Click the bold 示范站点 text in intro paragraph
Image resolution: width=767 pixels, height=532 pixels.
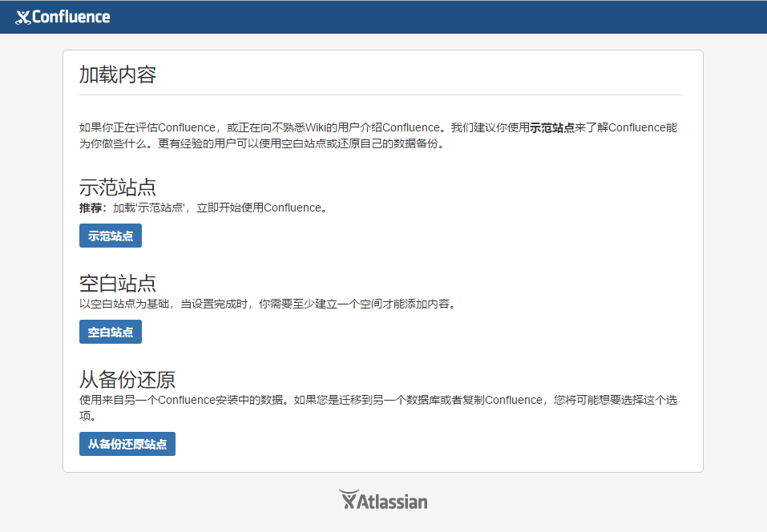(x=552, y=127)
